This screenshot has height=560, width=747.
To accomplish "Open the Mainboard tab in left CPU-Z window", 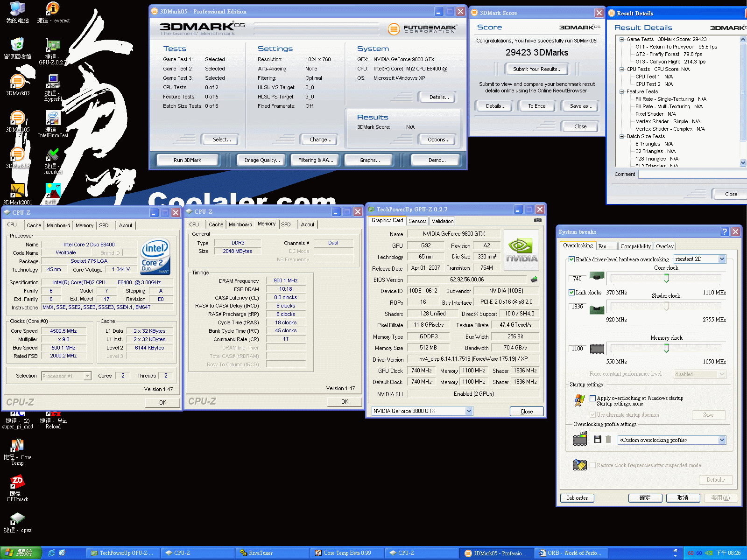I will [x=58, y=225].
